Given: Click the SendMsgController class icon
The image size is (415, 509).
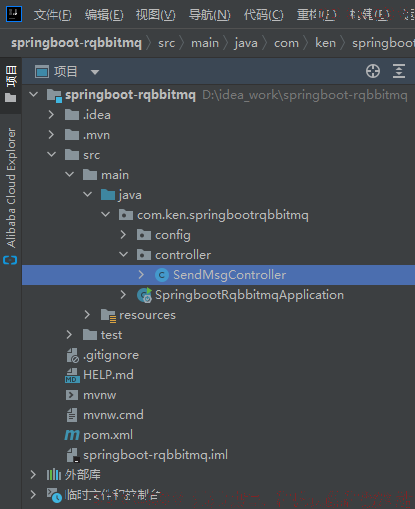Looking at the screenshot, I should click(x=162, y=275).
